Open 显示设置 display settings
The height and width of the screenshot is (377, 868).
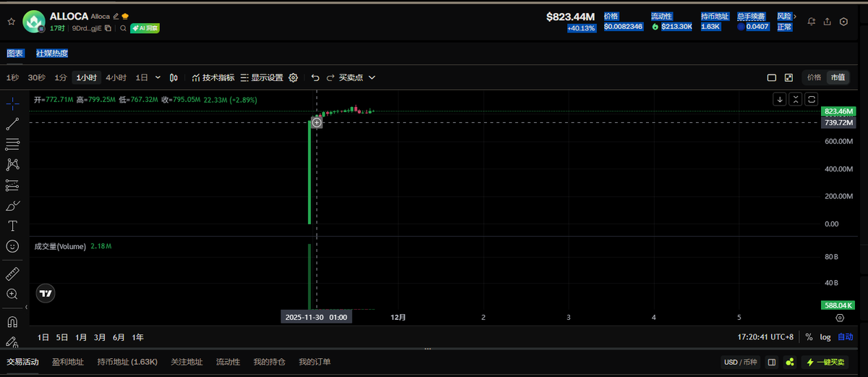(262, 77)
